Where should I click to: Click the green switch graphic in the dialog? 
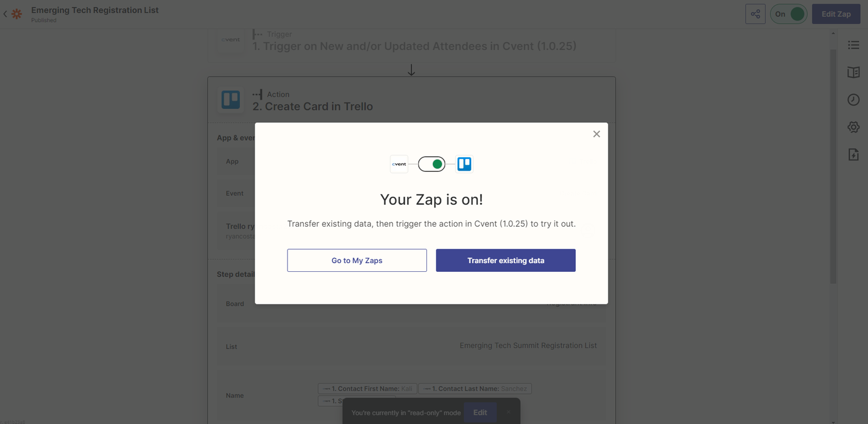point(431,164)
